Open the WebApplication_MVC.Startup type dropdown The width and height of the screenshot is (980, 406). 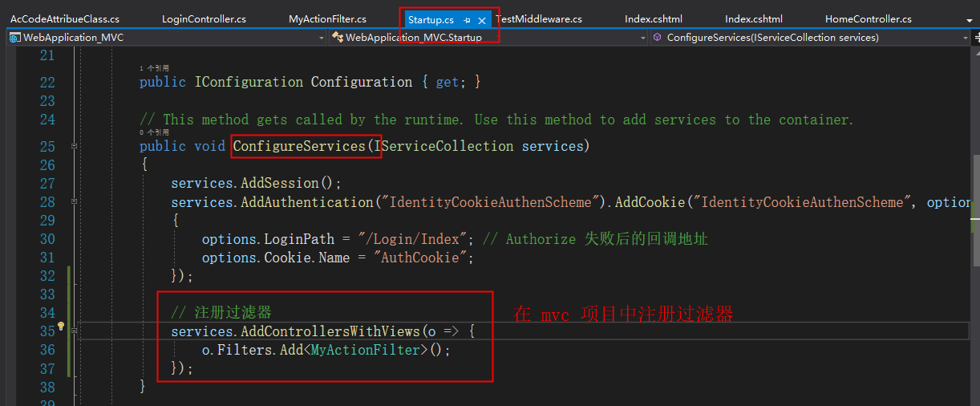coord(642,38)
